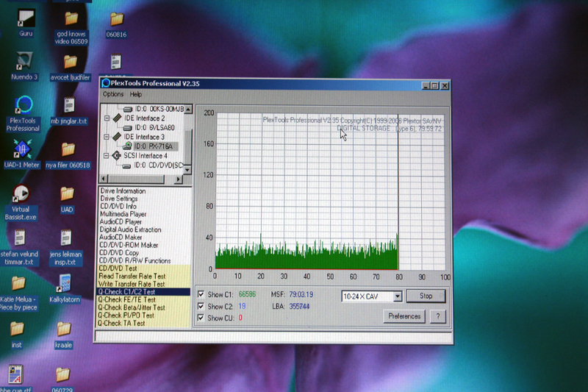Click the question mark help button
The width and height of the screenshot is (588, 392).
[437, 316]
